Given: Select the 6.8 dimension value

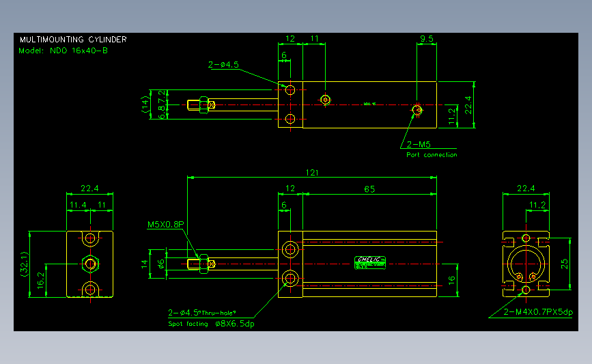Looking at the screenshot, I should [162, 113].
